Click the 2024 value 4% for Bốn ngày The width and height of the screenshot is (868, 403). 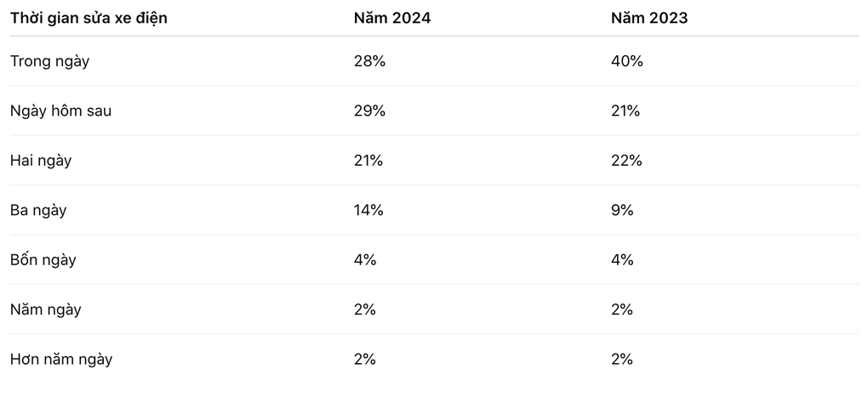365,260
